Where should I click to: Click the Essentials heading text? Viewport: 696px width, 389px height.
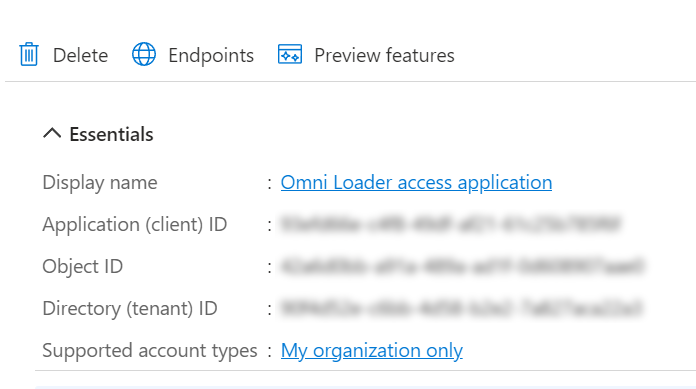(111, 134)
